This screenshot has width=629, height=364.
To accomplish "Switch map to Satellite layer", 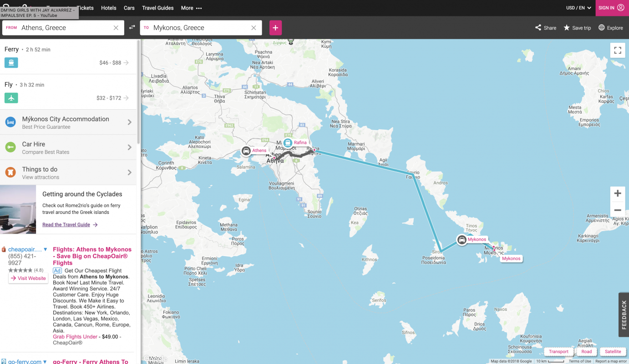I will [x=613, y=351].
